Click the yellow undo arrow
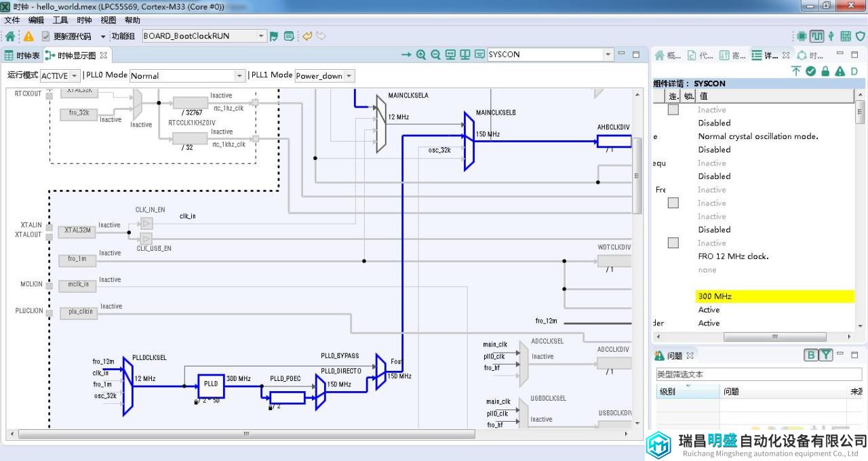The image size is (868, 461). pyautogui.click(x=307, y=36)
